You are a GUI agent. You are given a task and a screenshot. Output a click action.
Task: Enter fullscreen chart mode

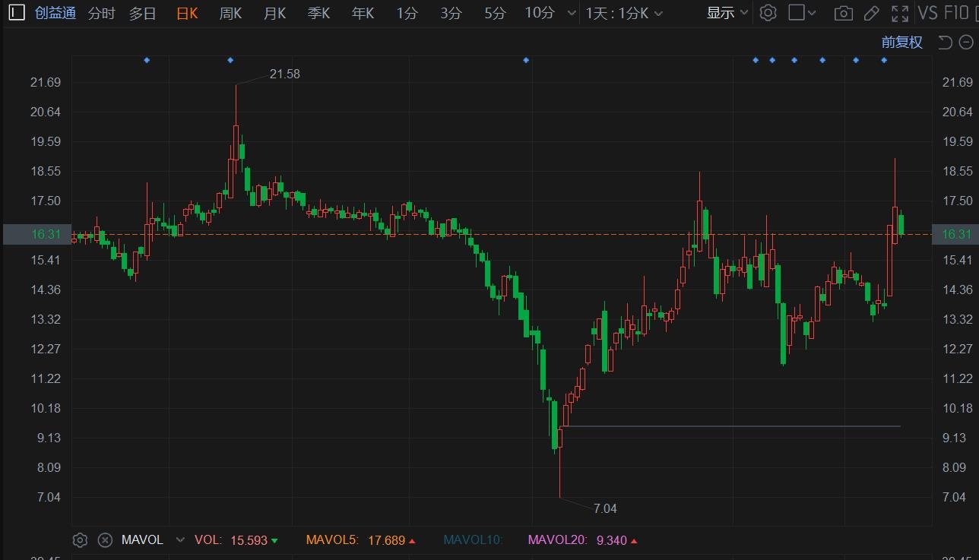coord(901,13)
